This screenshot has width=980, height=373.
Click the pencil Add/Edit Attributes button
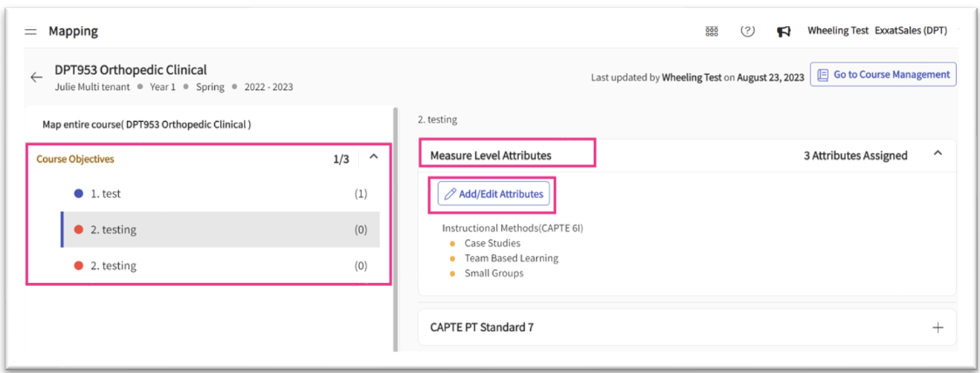point(494,194)
